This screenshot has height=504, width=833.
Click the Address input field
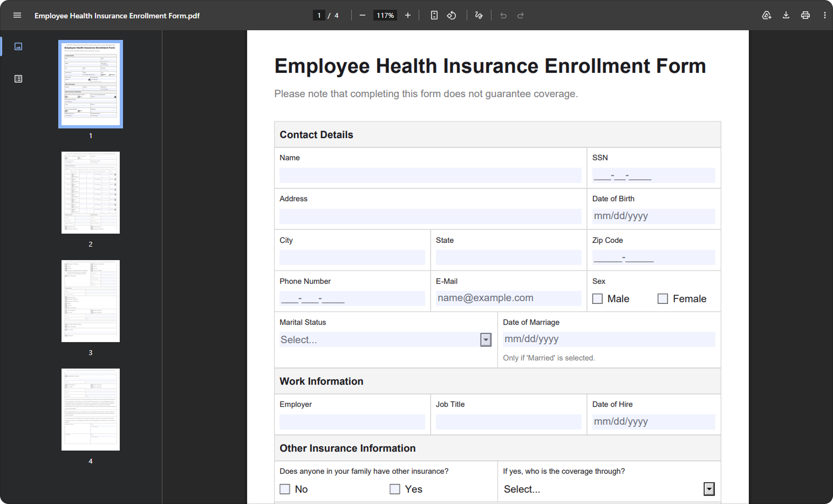[431, 216]
